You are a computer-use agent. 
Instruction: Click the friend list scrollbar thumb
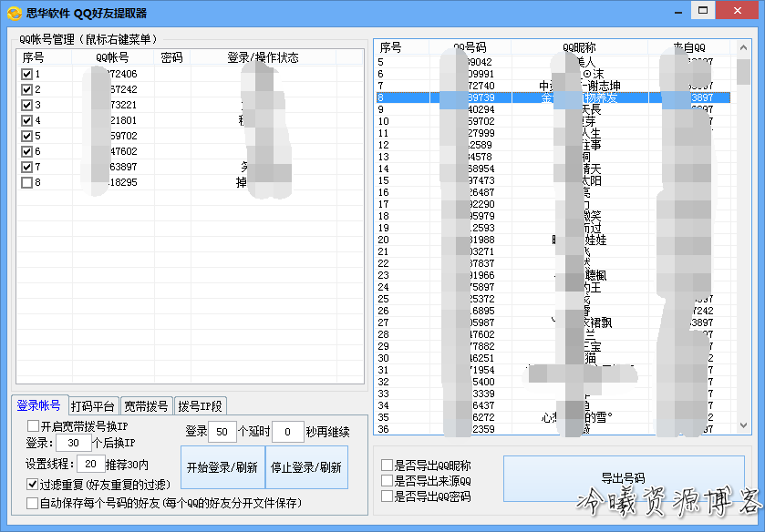[743, 72]
